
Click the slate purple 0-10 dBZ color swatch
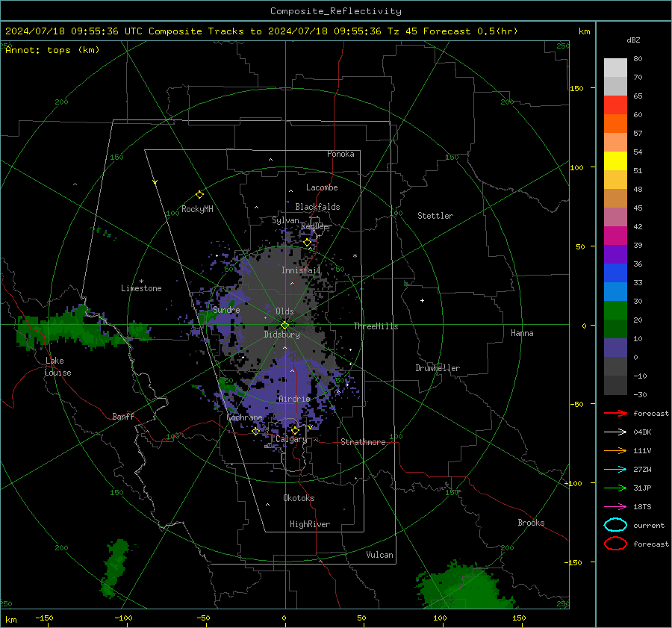[615, 348]
